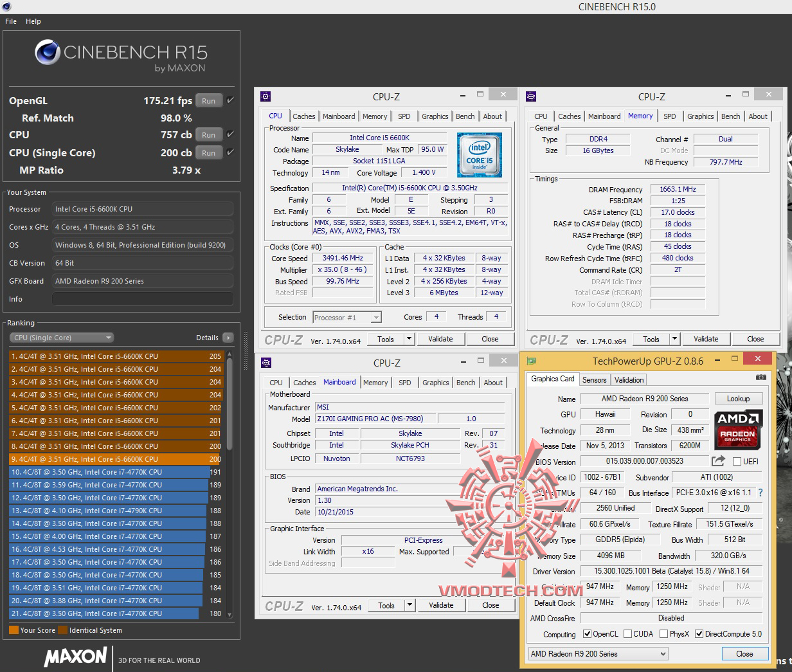This screenshot has height=672, width=792.
Task: Expand Tools dropdown arrow in CPU-Z CPU window
Action: click(409, 339)
